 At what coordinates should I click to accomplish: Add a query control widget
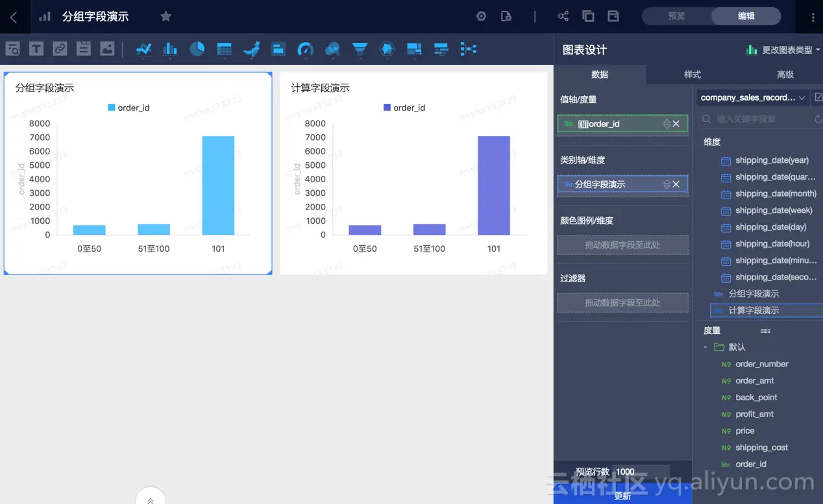point(12,49)
